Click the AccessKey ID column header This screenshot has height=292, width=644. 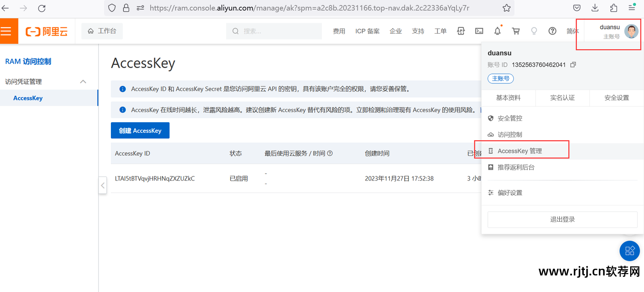[132, 153]
